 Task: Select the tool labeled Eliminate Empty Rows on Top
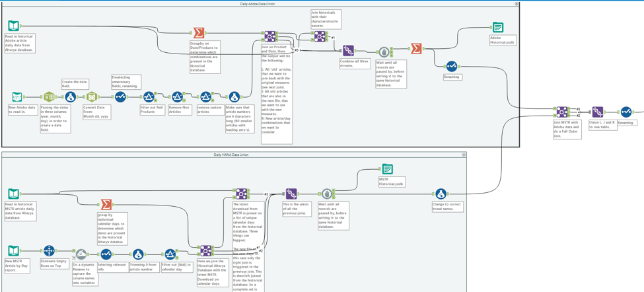(49, 250)
